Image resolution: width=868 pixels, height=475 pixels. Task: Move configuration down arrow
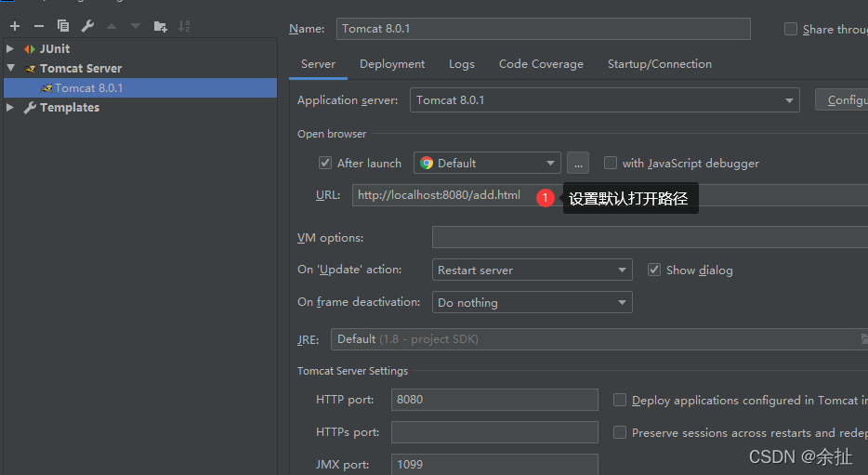coord(136,26)
